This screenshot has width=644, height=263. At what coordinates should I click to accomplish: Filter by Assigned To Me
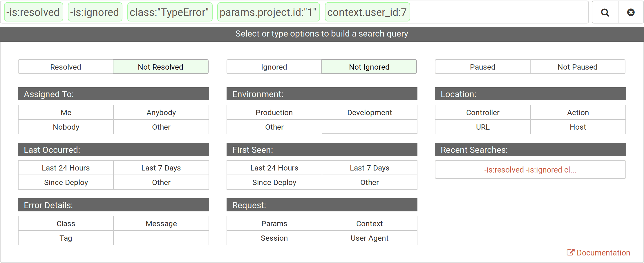pyautogui.click(x=66, y=113)
